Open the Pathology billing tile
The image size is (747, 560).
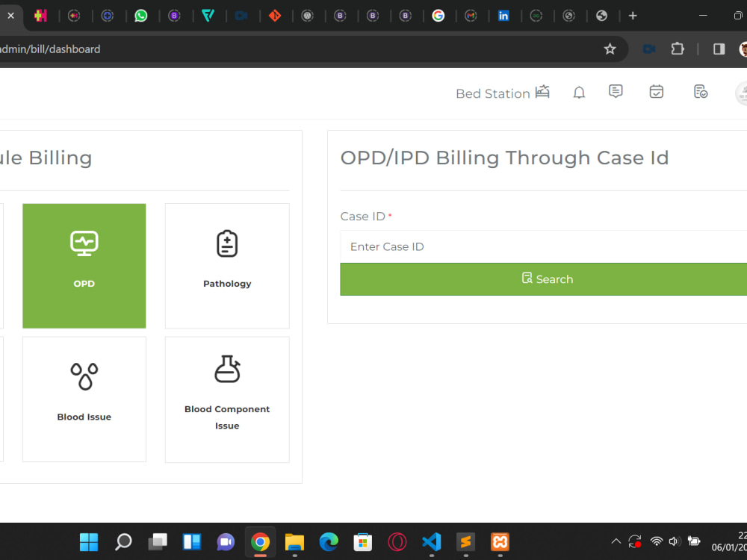click(x=227, y=266)
